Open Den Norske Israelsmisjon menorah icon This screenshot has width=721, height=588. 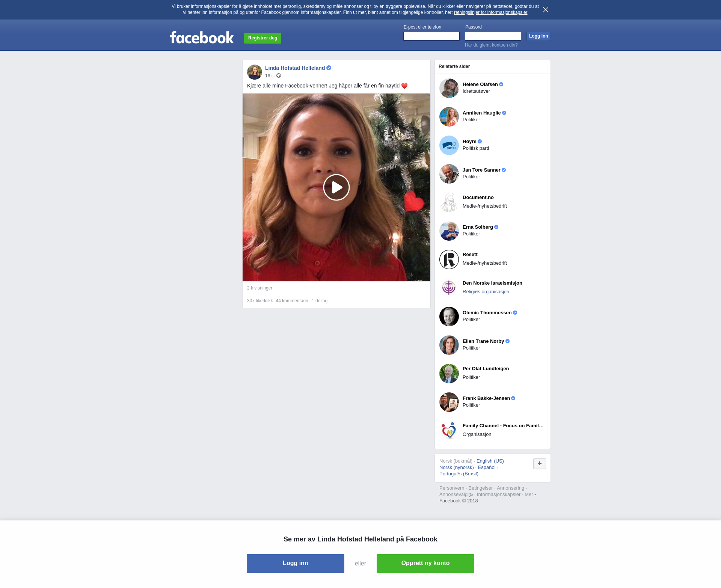click(449, 288)
